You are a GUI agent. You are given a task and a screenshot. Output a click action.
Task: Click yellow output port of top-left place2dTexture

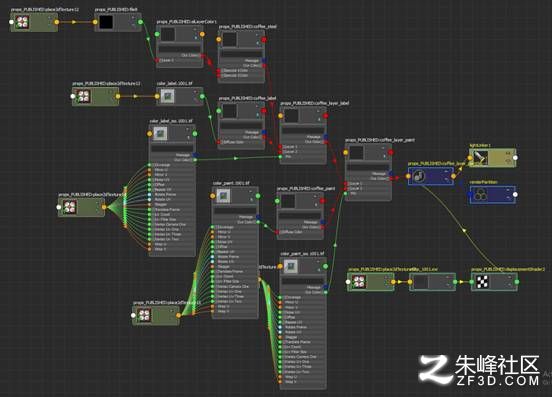(x=57, y=22)
